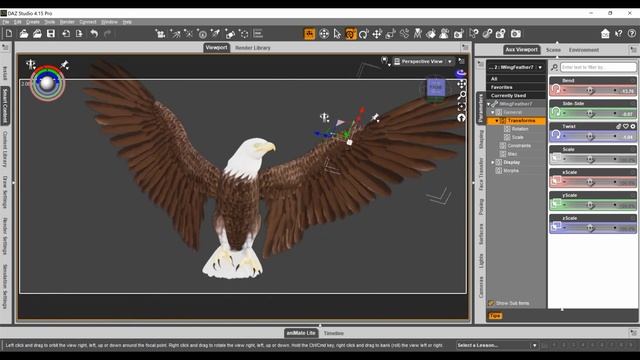Screen dimensions: 640x360
Task: Click the xScale slider handle
Action: [x=590, y=182]
